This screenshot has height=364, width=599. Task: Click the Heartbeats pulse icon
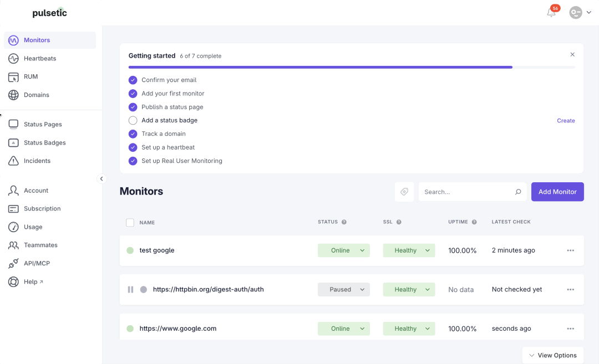pyautogui.click(x=13, y=58)
